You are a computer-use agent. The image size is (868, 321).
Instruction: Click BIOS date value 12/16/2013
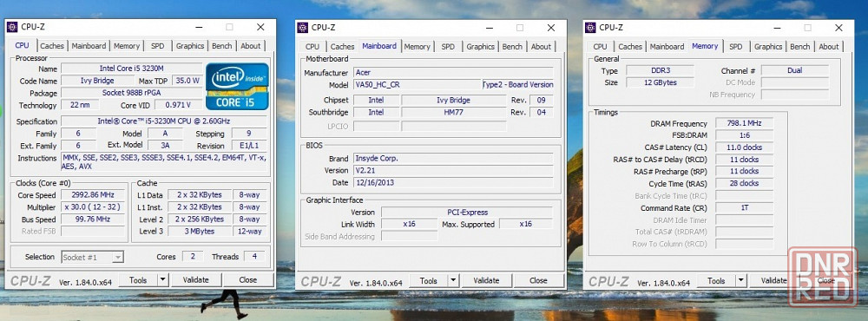[x=453, y=183]
